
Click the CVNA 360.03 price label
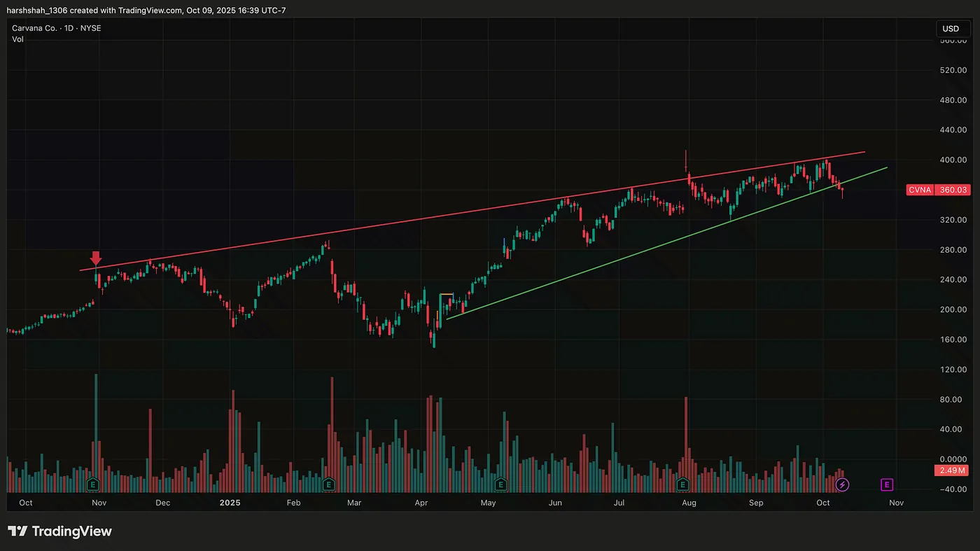pyautogui.click(x=938, y=190)
